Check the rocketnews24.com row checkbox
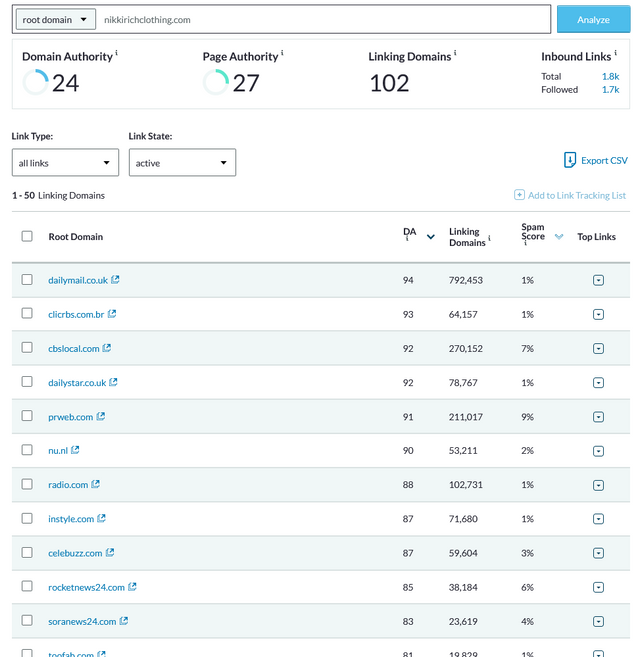640x657 pixels. coord(27,586)
